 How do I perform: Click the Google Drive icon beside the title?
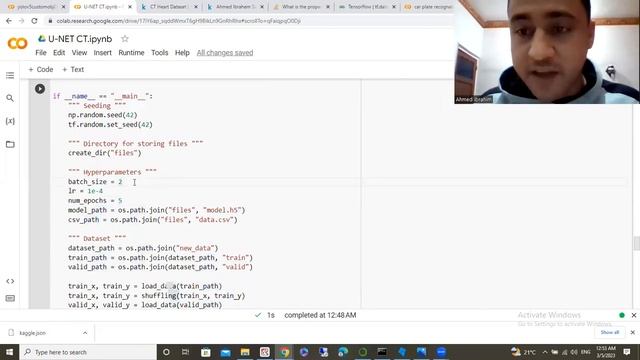(42, 39)
